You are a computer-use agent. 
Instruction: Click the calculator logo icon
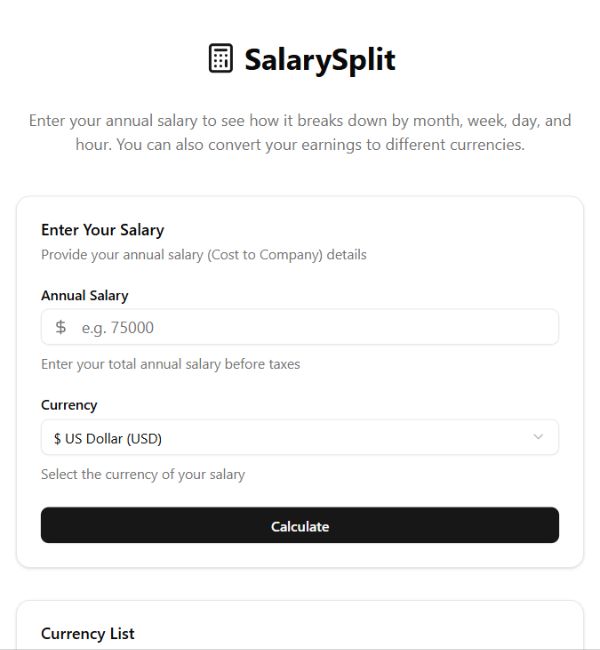pyautogui.click(x=220, y=59)
